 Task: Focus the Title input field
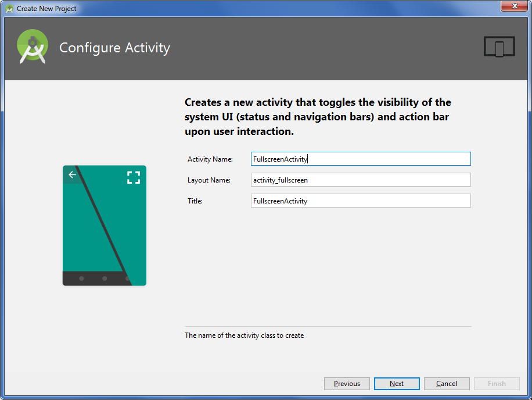point(361,201)
